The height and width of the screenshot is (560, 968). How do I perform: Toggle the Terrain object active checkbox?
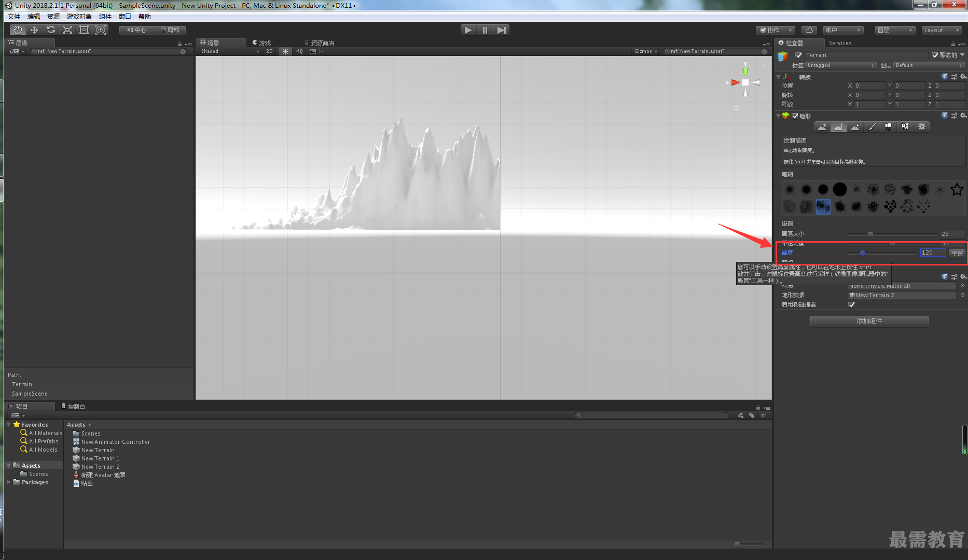(799, 55)
